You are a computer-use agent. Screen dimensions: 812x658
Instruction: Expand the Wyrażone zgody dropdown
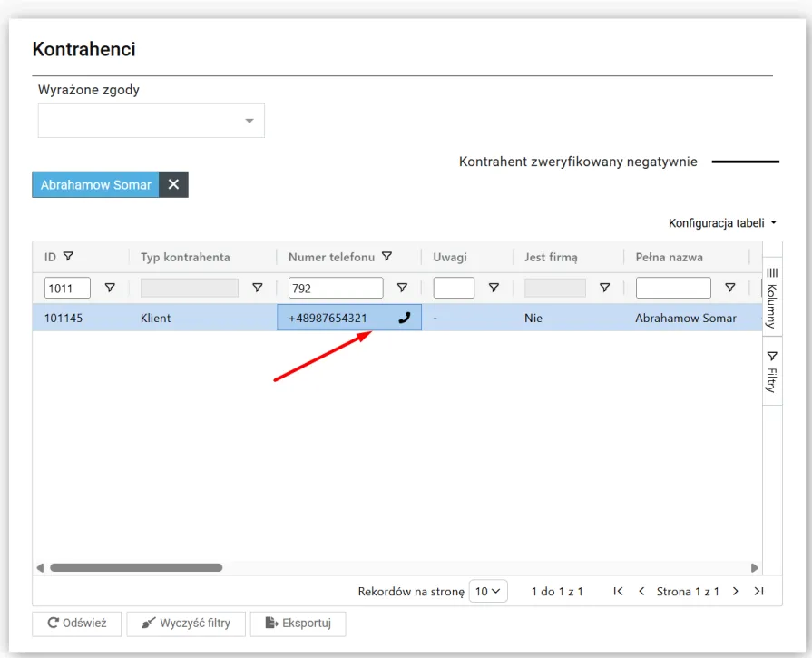249,122
